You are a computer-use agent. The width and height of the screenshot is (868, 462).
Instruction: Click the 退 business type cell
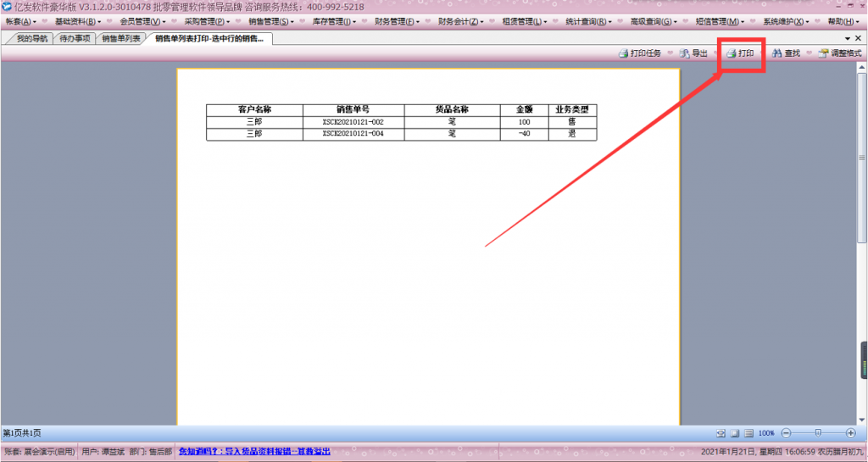(572, 134)
